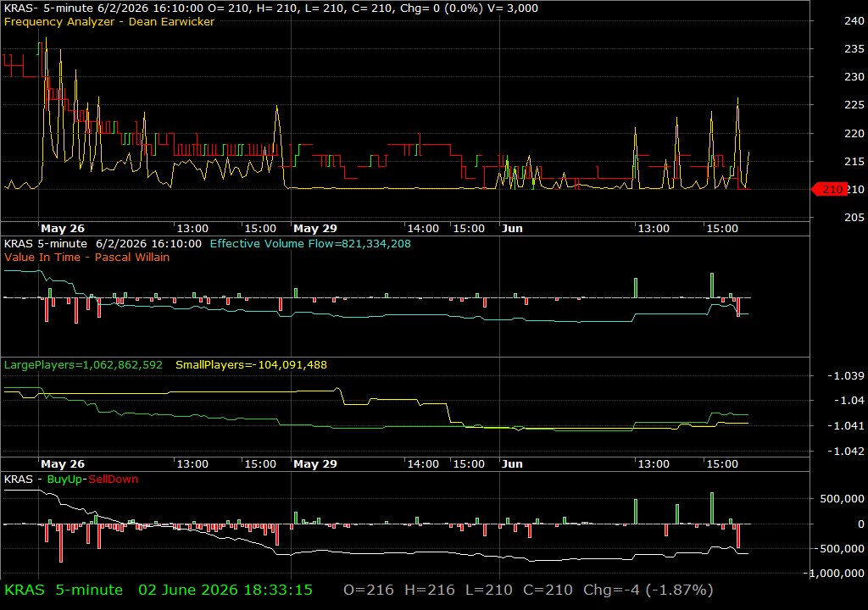Click the 'Chg= 0 (0.0%)' value in chart header
This screenshot has width=868, height=610.
pyautogui.click(x=441, y=8)
